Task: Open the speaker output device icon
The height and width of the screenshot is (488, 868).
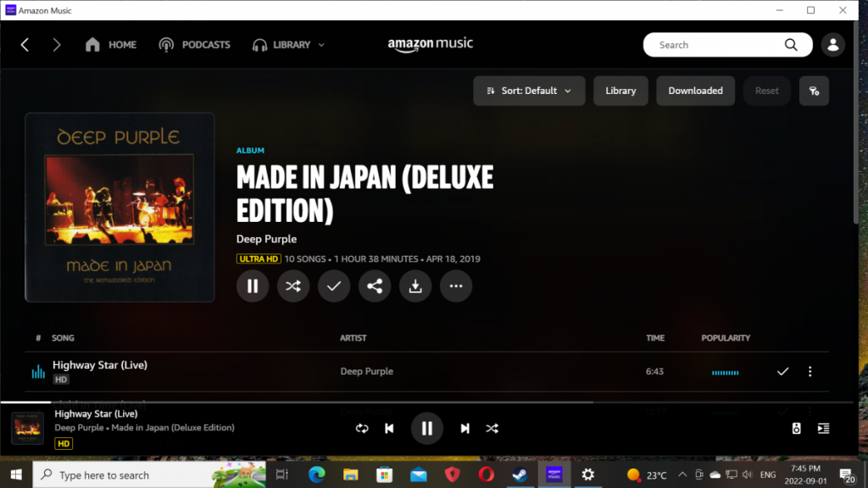Action: pos(796,428)
